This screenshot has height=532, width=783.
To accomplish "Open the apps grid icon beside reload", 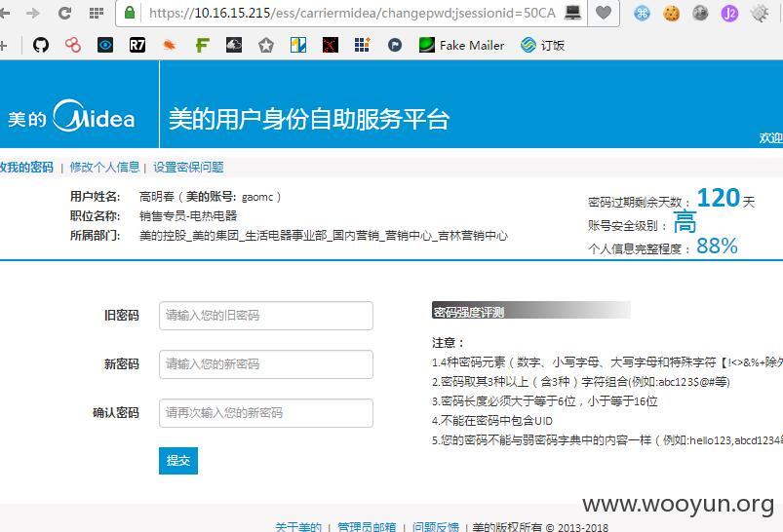I will (x=96, y=13).
